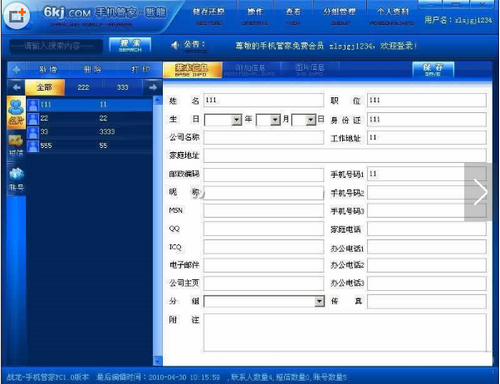Switch to the 附加信息 Additional Info tab
Viewport: 500px width, 384px height.
tap(250, 70)
